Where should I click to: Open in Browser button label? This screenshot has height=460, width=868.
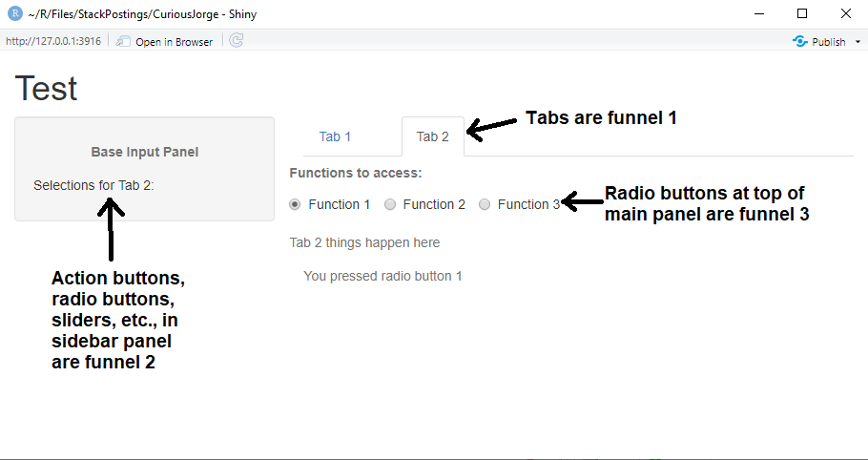click(x=174, y=42)
